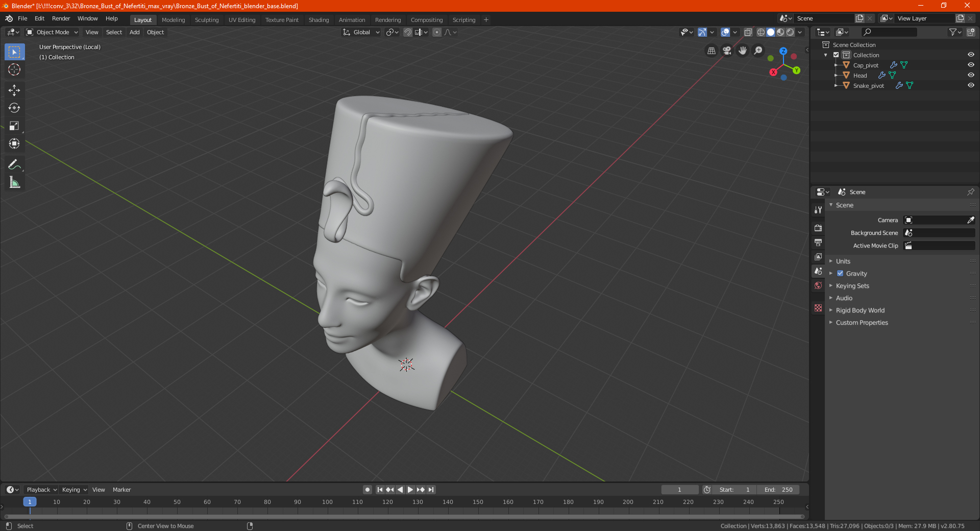The height and width of the screenshot is (531, 980).
Task: Expand the Units panel
Action: (x=842, y=261)
